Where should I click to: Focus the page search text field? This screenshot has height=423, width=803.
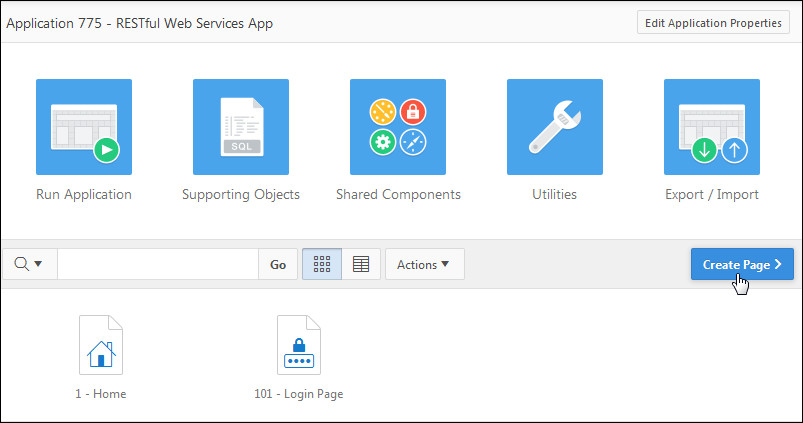158,265
